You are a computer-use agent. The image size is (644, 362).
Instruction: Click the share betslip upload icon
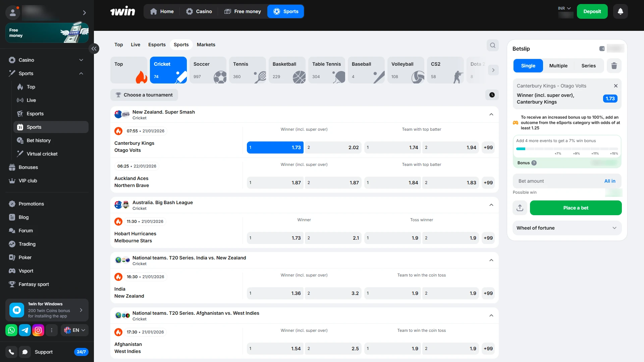(x=520, y=208)
